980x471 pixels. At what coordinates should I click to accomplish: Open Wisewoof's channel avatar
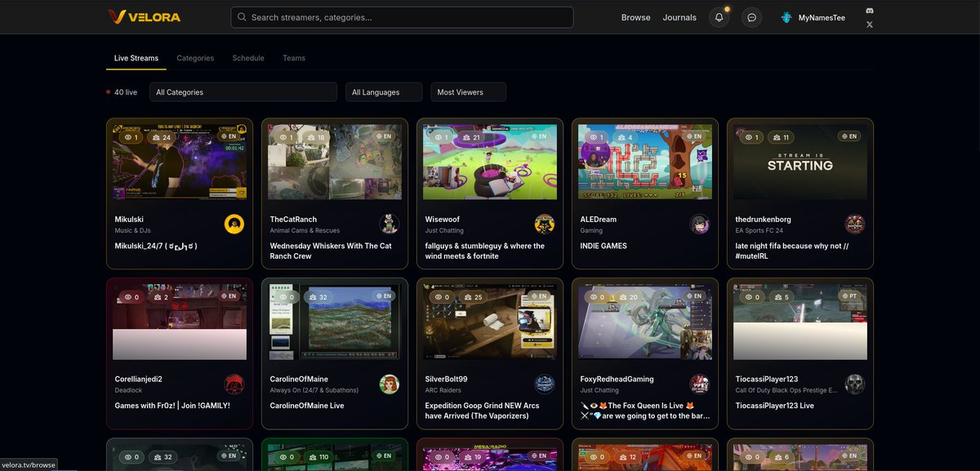tap(545, 224)
